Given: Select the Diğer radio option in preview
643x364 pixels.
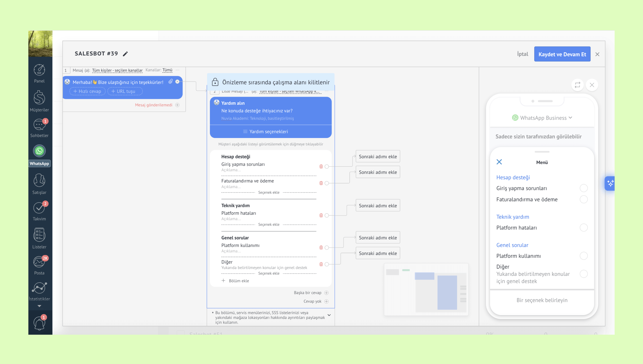Looking at the screenshot, I should click(583, 274).
